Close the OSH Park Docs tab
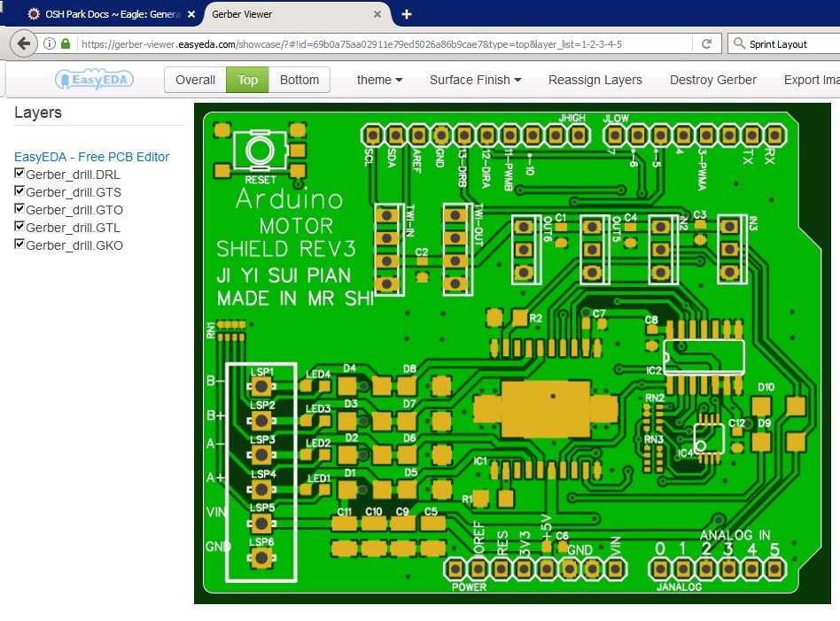Viewport: 840px width, 621px height. coord(191,14)
